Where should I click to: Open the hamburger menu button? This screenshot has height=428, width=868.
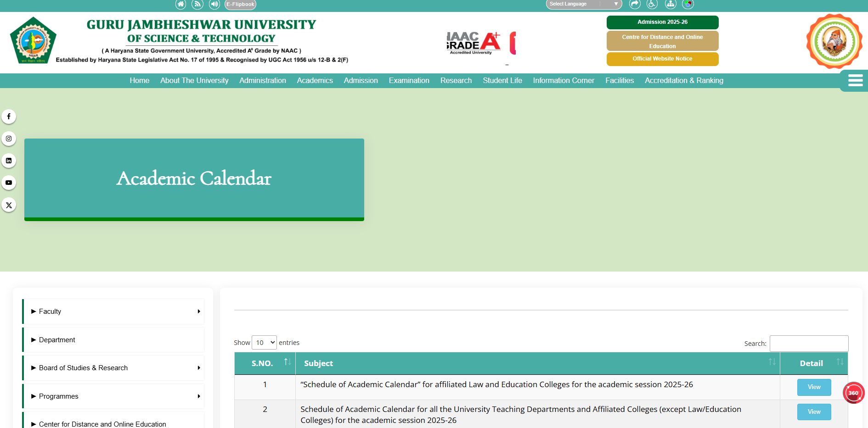coord(855,81)
